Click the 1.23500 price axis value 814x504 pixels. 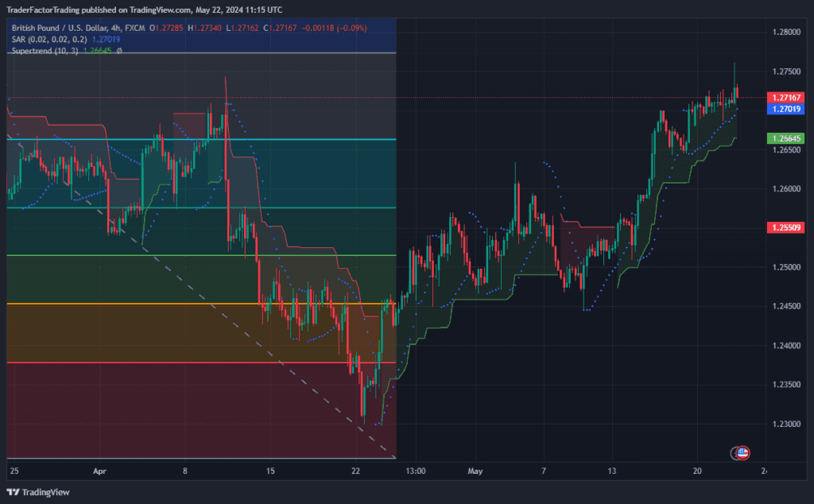tap(786, 385)
